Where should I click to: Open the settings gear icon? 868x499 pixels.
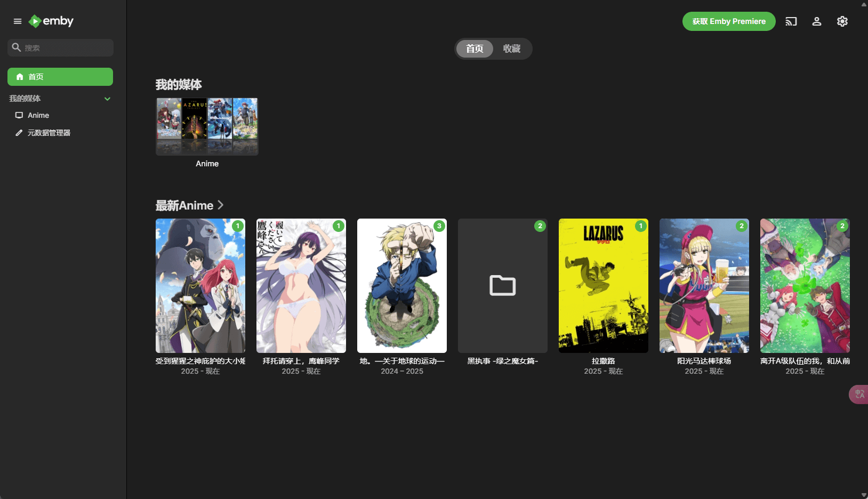coord(842,21)
